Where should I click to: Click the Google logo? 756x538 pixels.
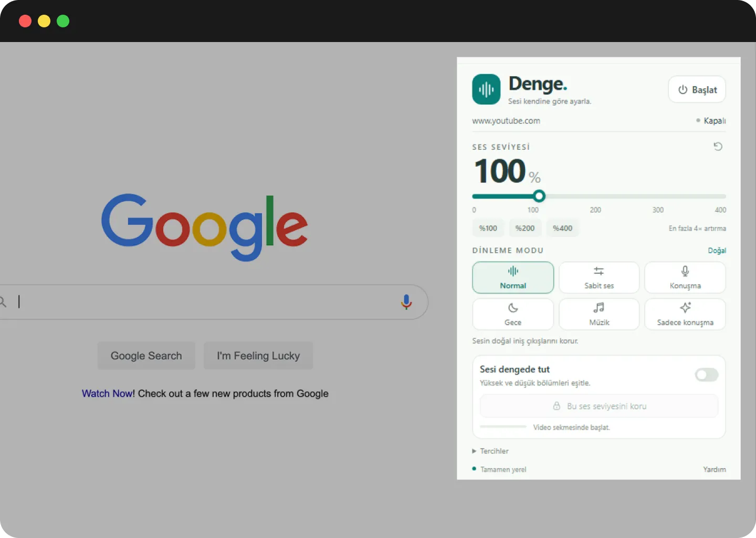(x=205, y=227)
